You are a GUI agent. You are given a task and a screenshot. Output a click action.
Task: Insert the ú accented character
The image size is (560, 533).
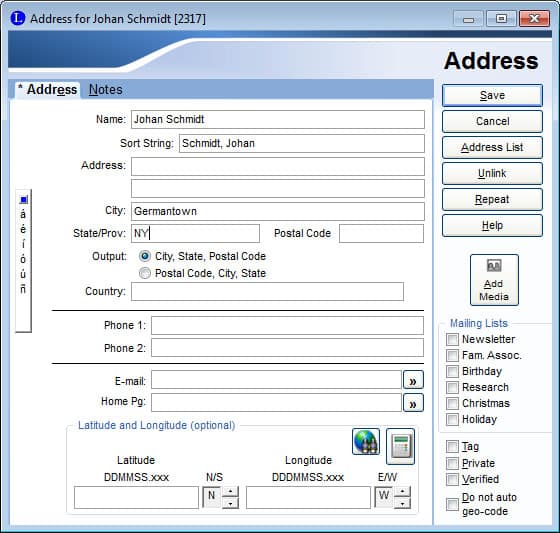[23, 274]
